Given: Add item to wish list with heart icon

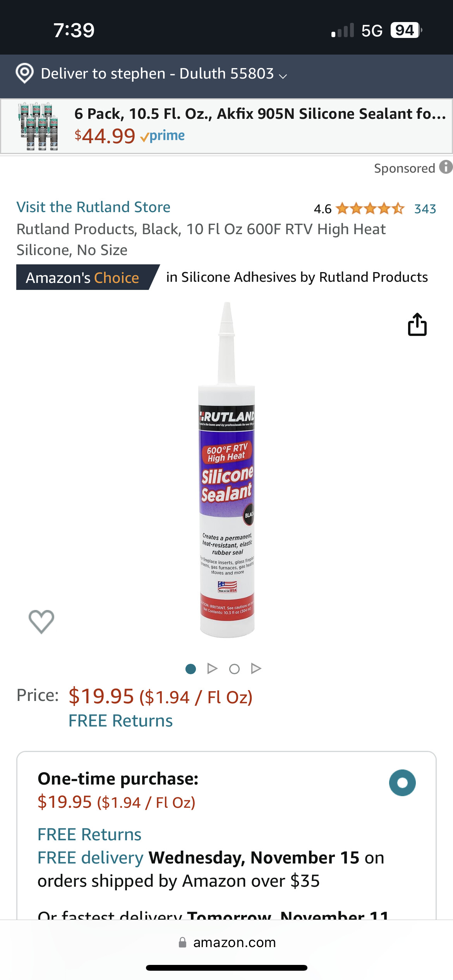Looking at the screenshot, I should (x=41, y=622).
